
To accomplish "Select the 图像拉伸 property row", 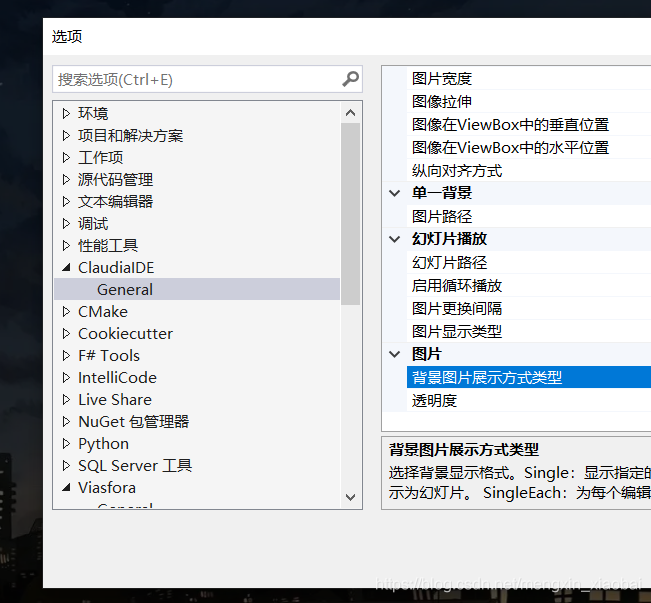I will pos(529,101).
